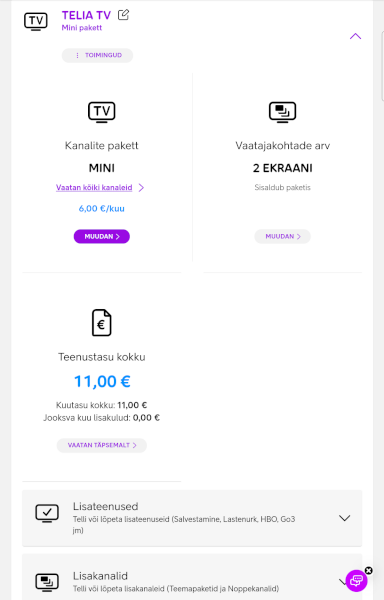Click the 11,00 € service fee total

click(x=102, y=381)
